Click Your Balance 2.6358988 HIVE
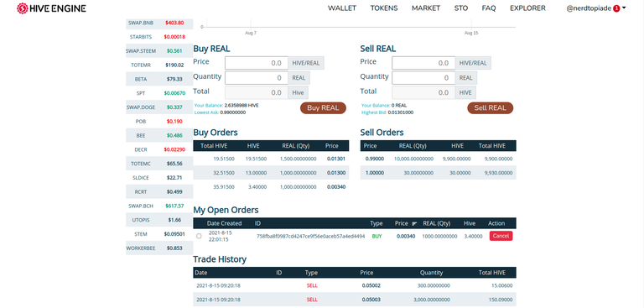The width and height of the screenshot is (644, 308). click(x=226, y=105)
